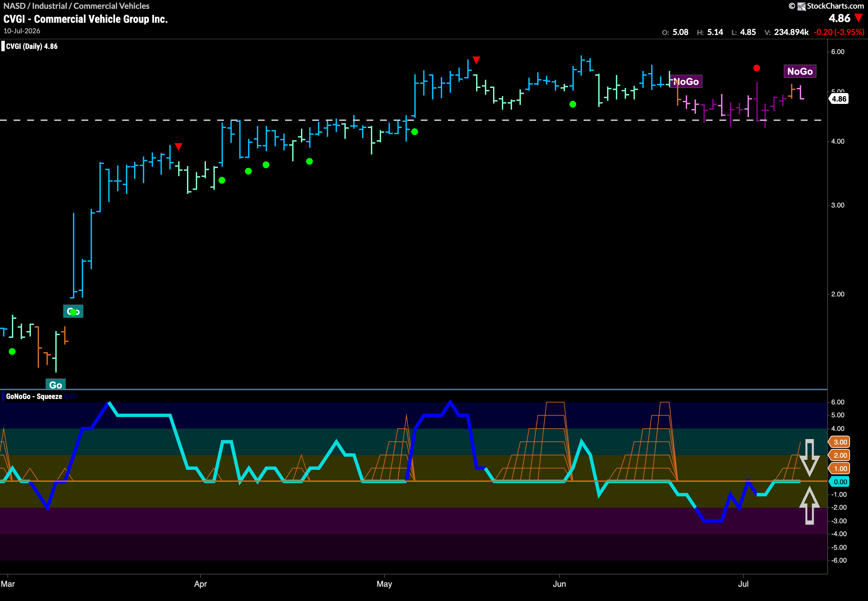The height and width of the screenshot is (601, 868).
Task: Click the low value 4.85
Action: 748,32
